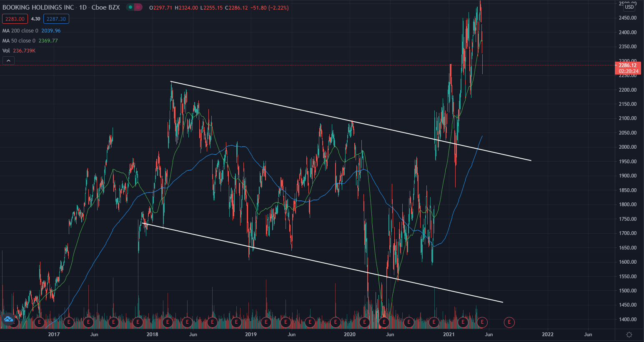The height and width of the screenshot is (342, 644).
Task: Click the 1D interval label in title
Action: [83, 7]
